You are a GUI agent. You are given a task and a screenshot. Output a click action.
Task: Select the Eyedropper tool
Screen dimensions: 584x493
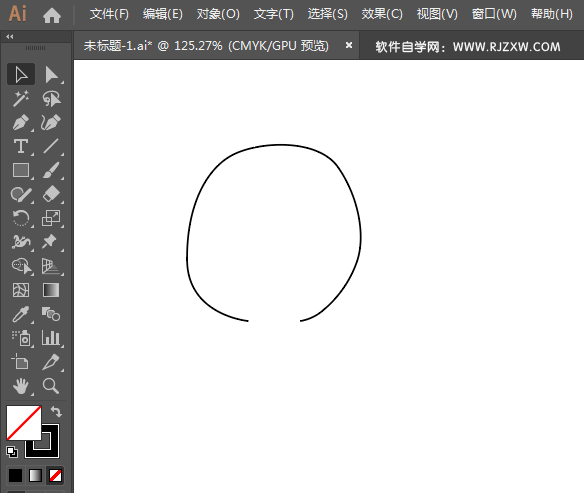21,314
